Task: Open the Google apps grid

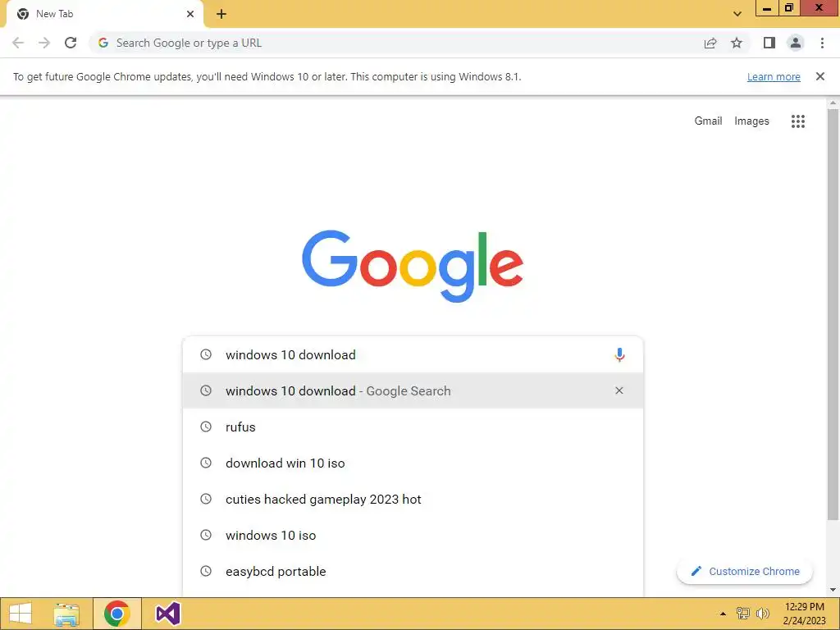Action: [x=798, y=121]
